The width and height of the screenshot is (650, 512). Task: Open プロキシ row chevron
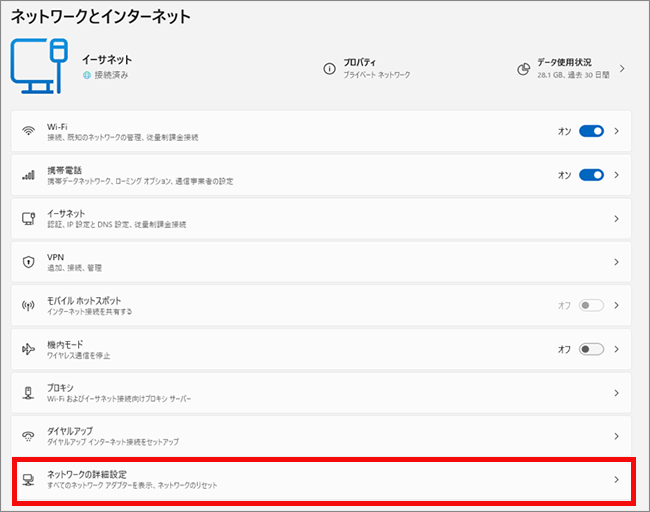tap(617, 393)
